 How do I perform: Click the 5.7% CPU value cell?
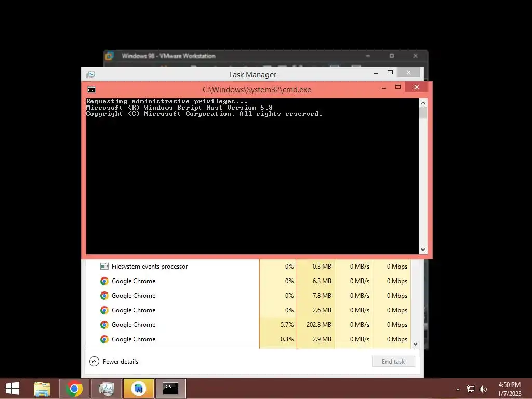pyautogui.click(x=278, y=325)
